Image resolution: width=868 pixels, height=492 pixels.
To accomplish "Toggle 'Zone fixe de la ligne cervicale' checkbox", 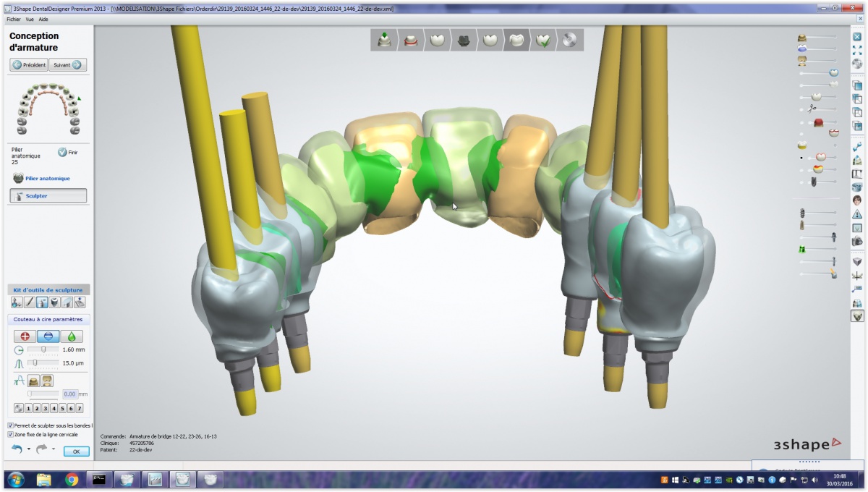I will click(10, 435).
